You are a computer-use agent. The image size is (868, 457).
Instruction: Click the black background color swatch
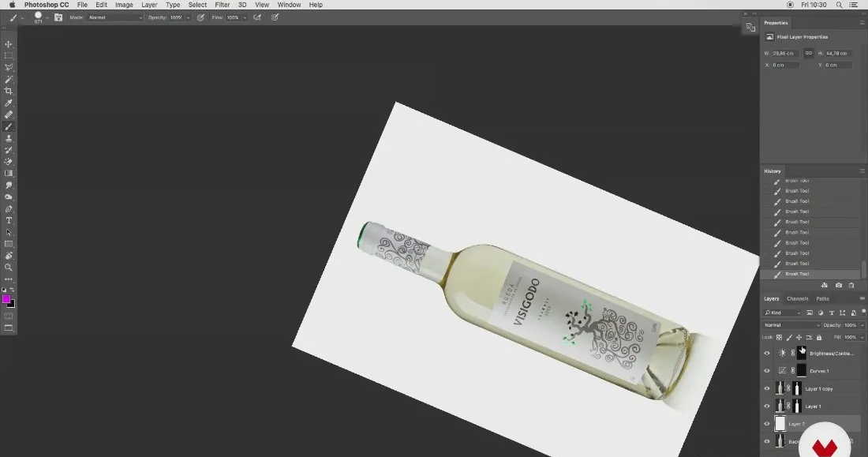pyautogui.click(x=12, y=305)
